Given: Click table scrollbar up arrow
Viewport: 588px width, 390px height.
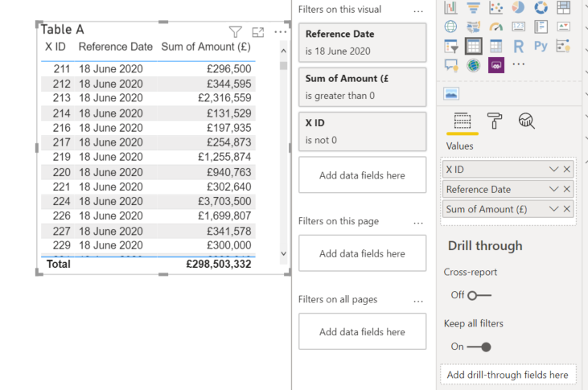Looking at the screenshot, I should 283,51.
